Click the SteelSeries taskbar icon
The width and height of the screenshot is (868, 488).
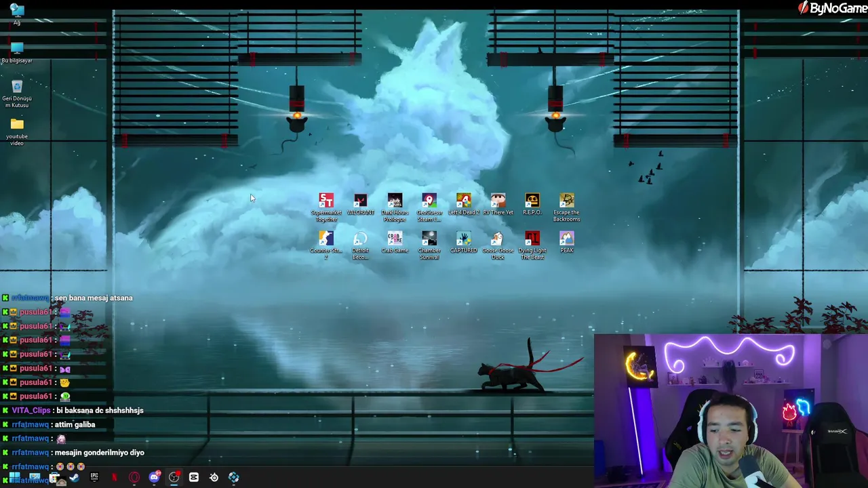(x=214, y=477)
